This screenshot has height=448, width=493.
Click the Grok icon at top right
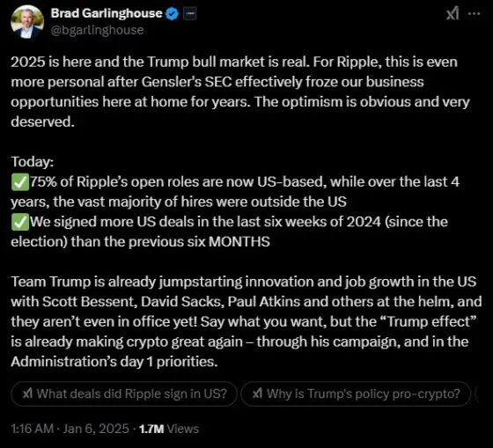pyautogui.click(x=453, y=14)
